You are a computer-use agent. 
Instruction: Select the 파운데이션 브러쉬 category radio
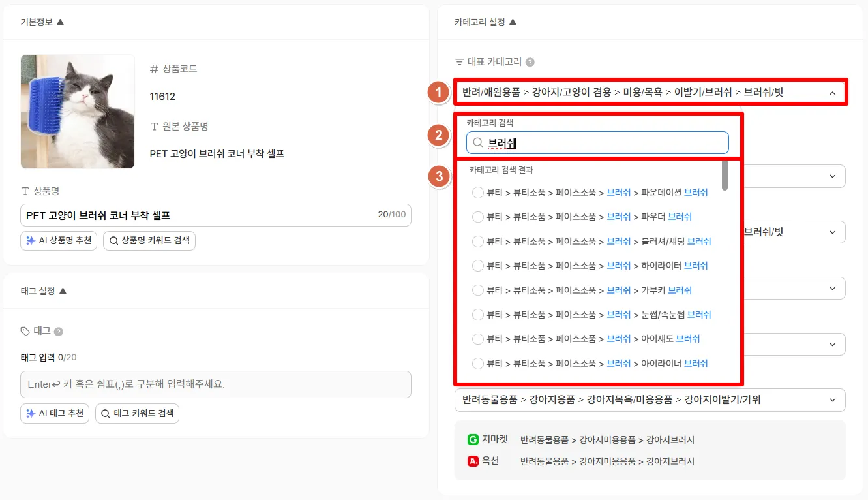[478, 193]
